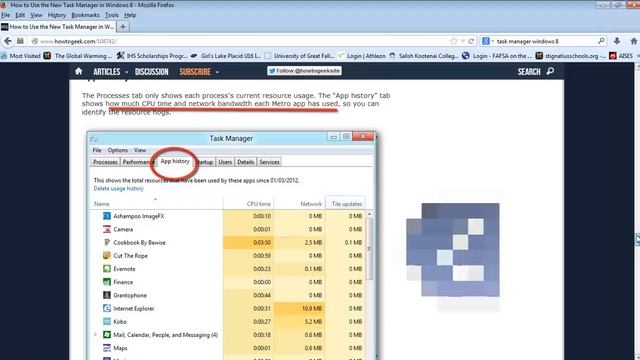Click the Grantophone app icon

107,295
